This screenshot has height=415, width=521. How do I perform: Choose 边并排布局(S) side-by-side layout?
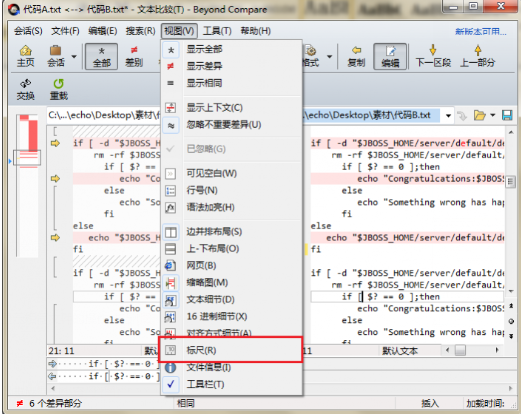pyautogui.click(x=231, y=232)
